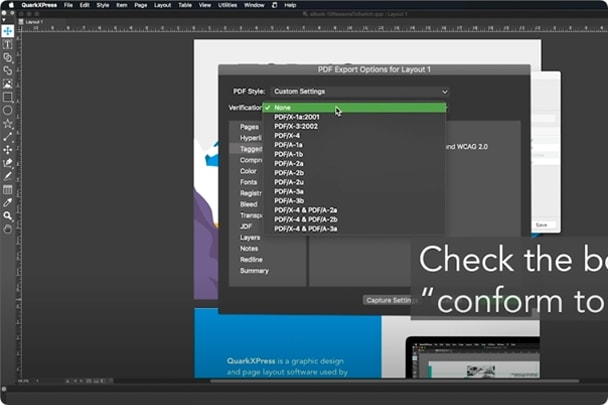Image resolution: width=608 pixels, height=405 pixels.
Task: Select the Bezier Pen tool
Action: click(x=7, y=163)
